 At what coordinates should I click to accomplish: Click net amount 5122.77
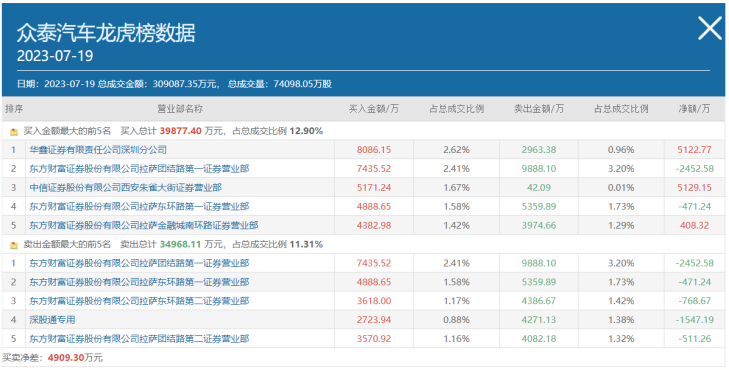pos(694,150)
